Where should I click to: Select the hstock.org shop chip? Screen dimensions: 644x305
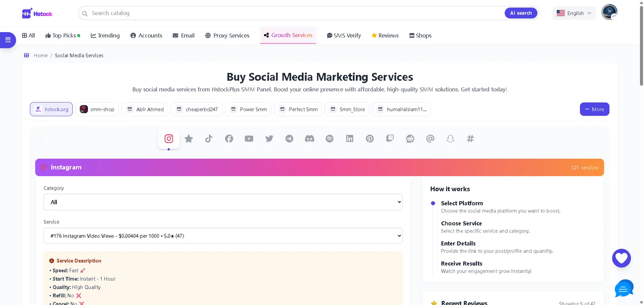tap(51, 109)
